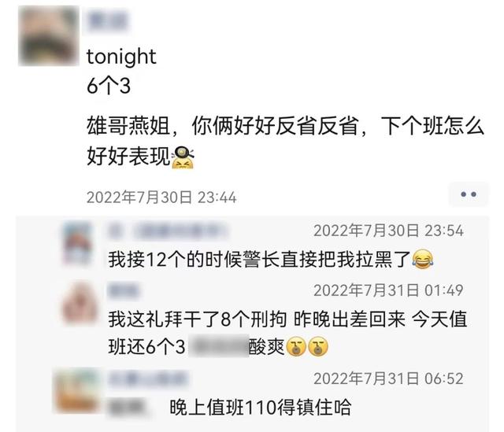The width and height of the screenshot is (504, 432).
Task: Open the blurred reply-to name before "晚上值班110得镇住哈"
Action: 128,408
